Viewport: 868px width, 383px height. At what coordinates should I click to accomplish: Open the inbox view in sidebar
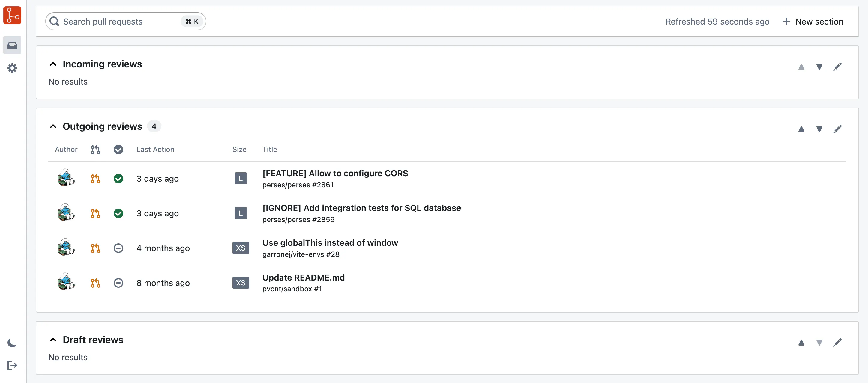(x=12, y=45)
